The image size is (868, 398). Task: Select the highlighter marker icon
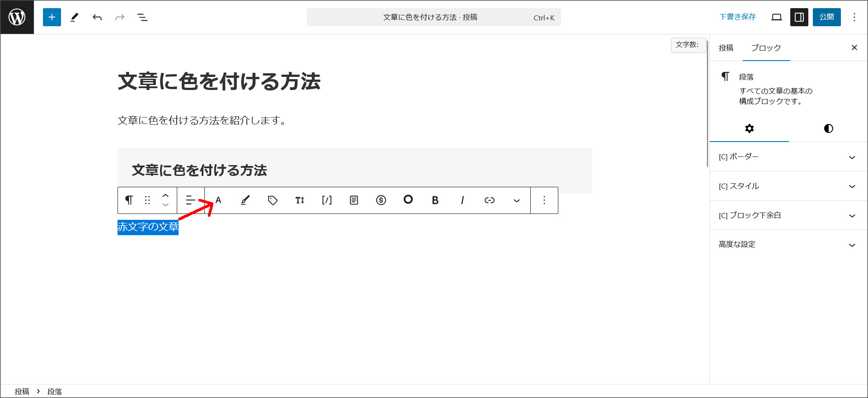pos(245,200)
